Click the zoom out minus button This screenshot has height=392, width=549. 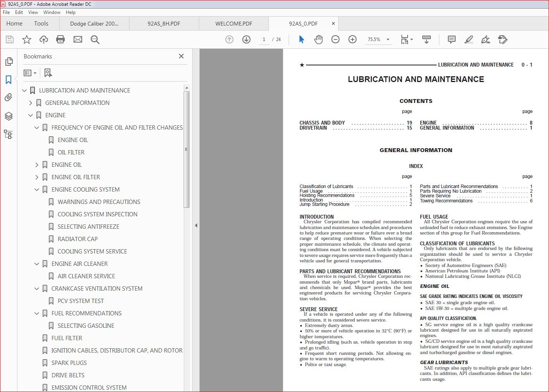pyautogui.click(x=336, y=39)
